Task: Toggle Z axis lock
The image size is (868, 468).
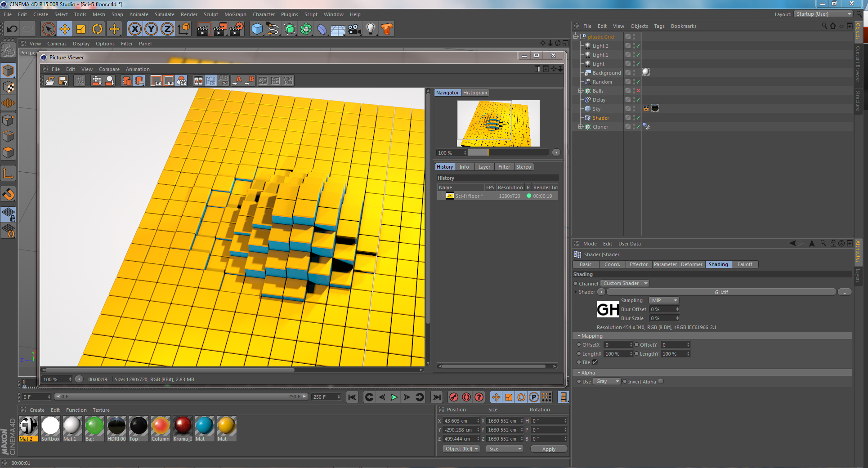Action: pos(167,29)
